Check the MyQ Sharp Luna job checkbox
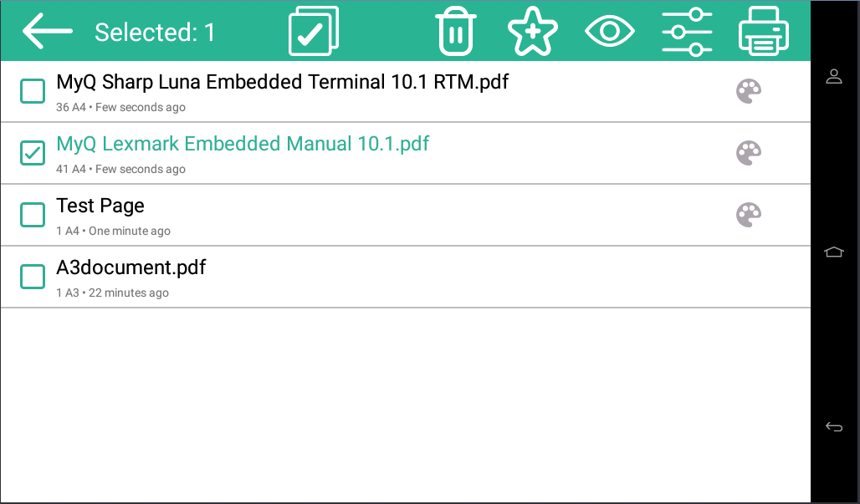The image size is (860, 504). tap(33, 91)
